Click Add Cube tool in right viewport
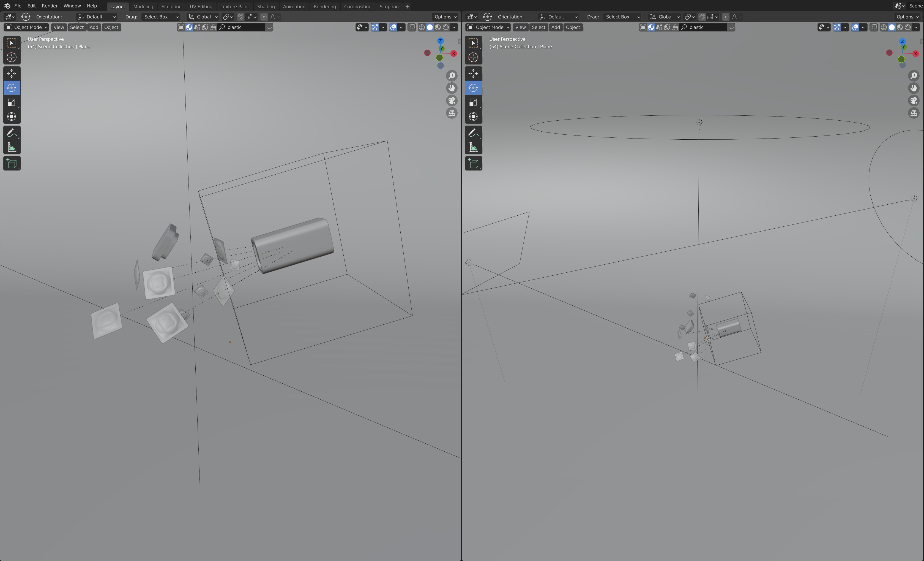 click(x=473, y=164)
